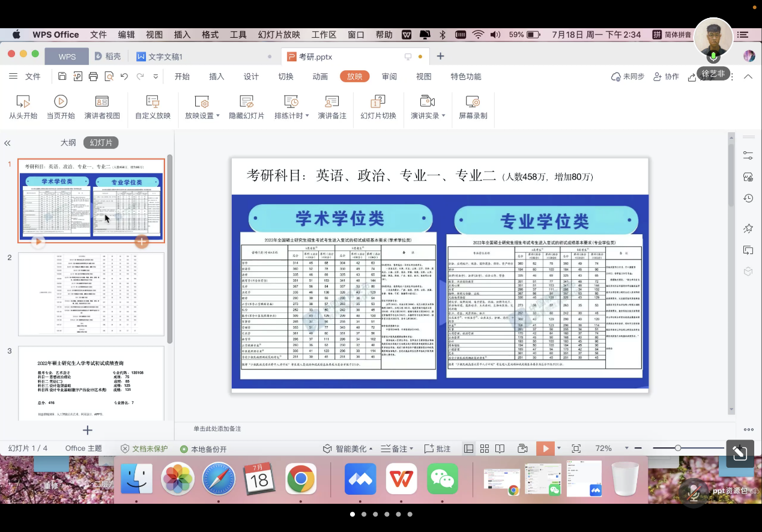
Task: Switch to outline (大纲) panel view
Action: click(x=68, y=143)
